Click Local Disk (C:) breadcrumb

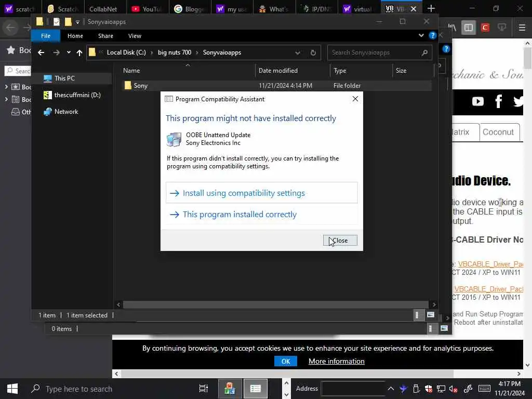(126, 52)
